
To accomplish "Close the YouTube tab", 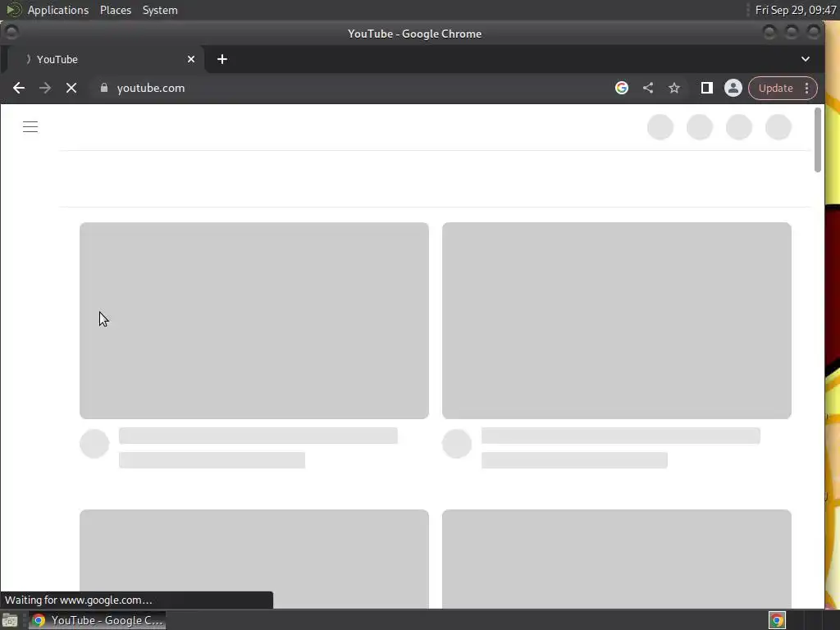I will [190, 59].
